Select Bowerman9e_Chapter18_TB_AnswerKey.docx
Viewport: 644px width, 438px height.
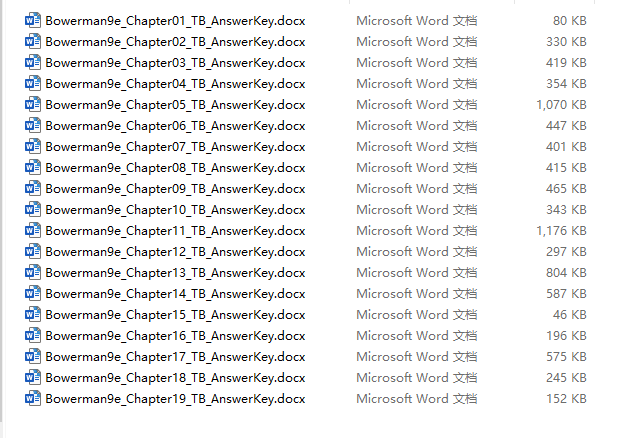click(175, 378)
